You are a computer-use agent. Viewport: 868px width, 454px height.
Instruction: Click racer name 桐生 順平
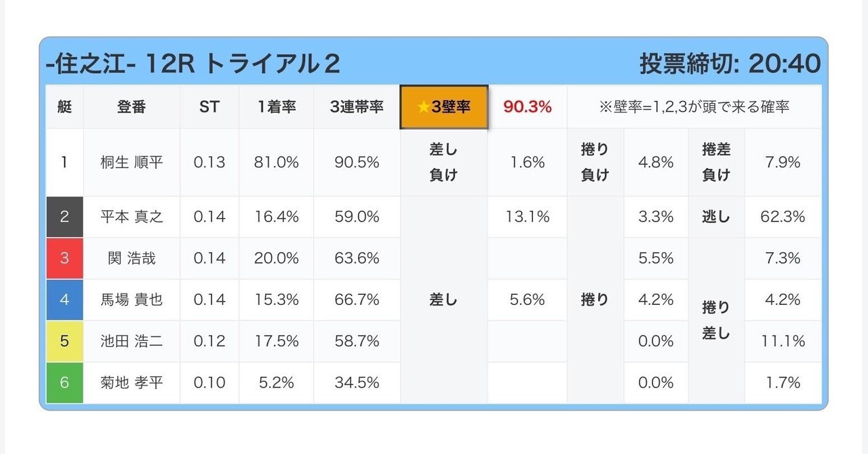pyautogui.click(x=132, y=163)
